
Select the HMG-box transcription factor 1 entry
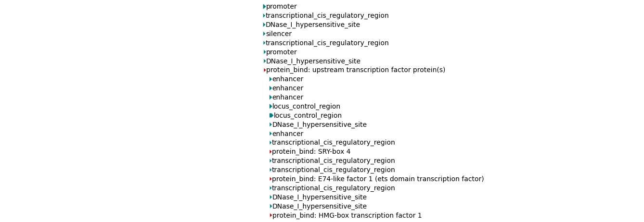[347, 216]
